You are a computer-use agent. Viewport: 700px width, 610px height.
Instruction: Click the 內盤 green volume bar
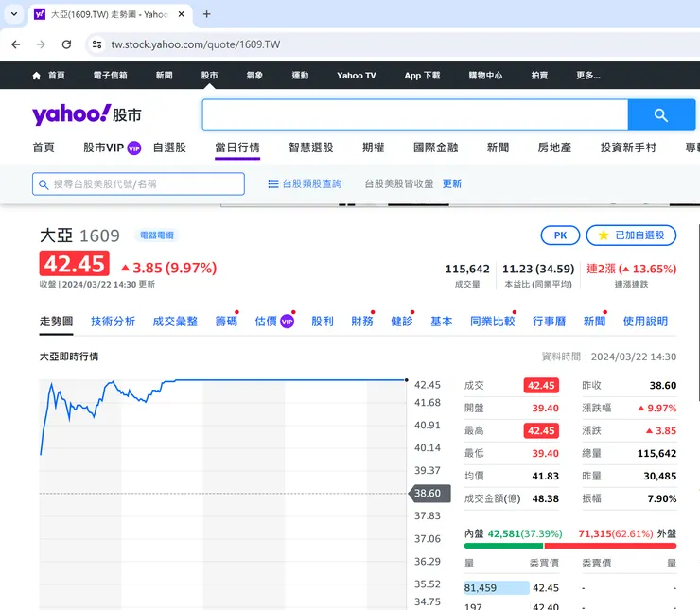tap(503, 546)
